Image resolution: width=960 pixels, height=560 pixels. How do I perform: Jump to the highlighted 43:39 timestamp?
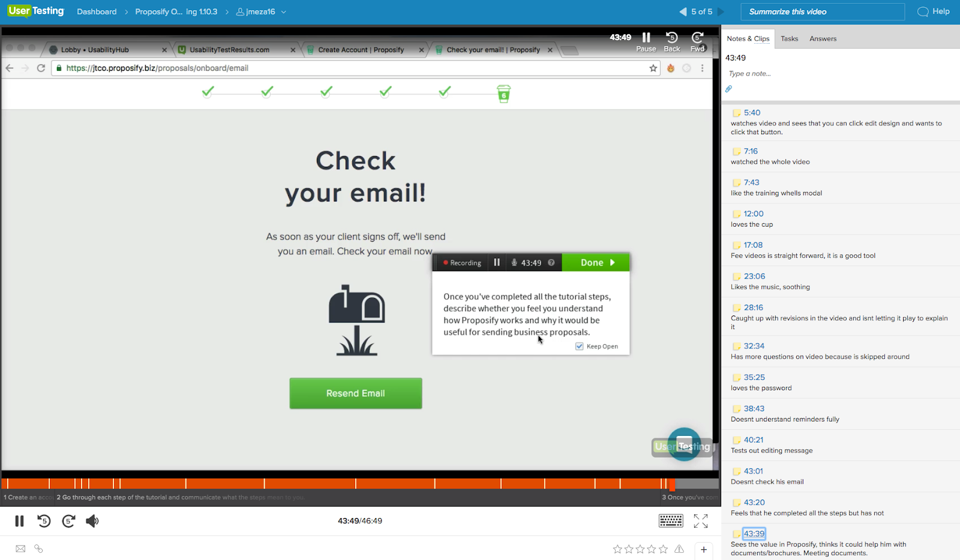coord(754,534)
